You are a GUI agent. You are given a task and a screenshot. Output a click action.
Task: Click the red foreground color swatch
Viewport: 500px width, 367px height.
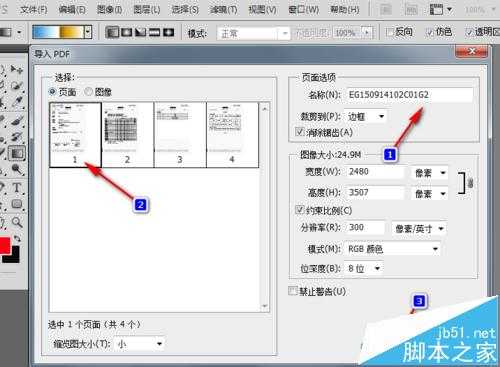[5, 246]
